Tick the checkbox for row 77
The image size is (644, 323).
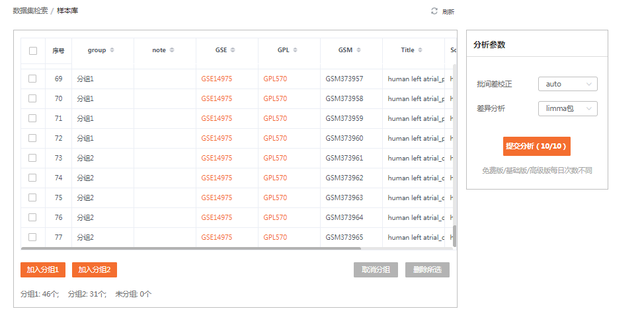point(32,237)
